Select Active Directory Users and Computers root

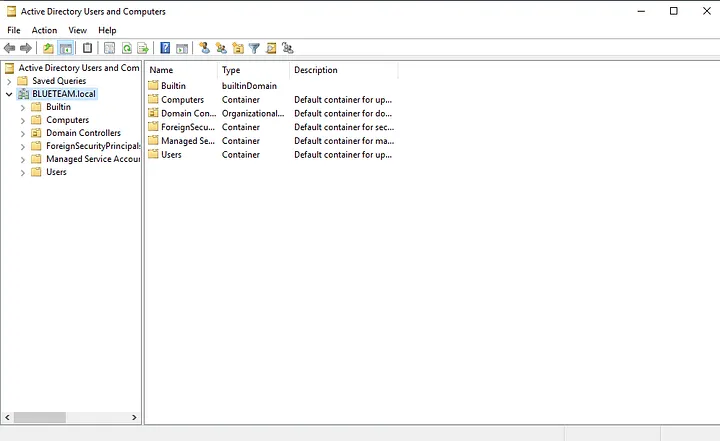(79, 68)
